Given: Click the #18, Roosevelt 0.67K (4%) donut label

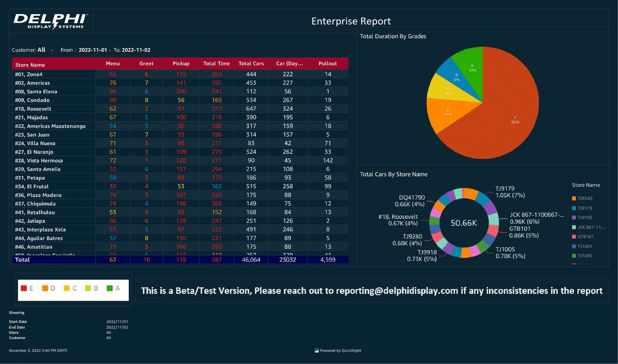Looking at the screenshot, I should pyautogui.click(x=398, y=220).
